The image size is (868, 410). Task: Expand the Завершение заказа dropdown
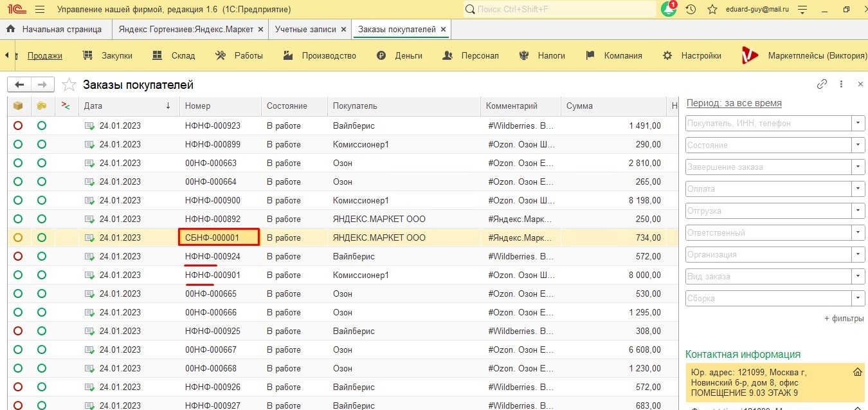(858, 167)
